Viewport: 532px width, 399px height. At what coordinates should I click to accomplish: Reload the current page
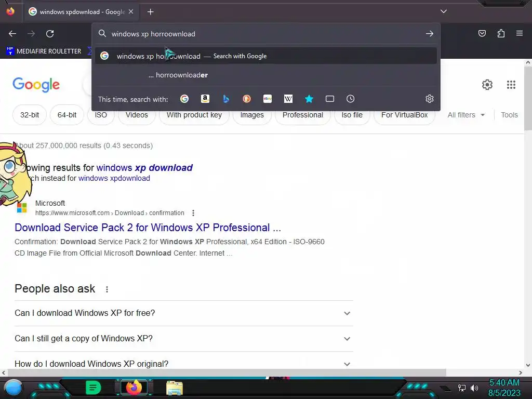[x=50, y=34]
